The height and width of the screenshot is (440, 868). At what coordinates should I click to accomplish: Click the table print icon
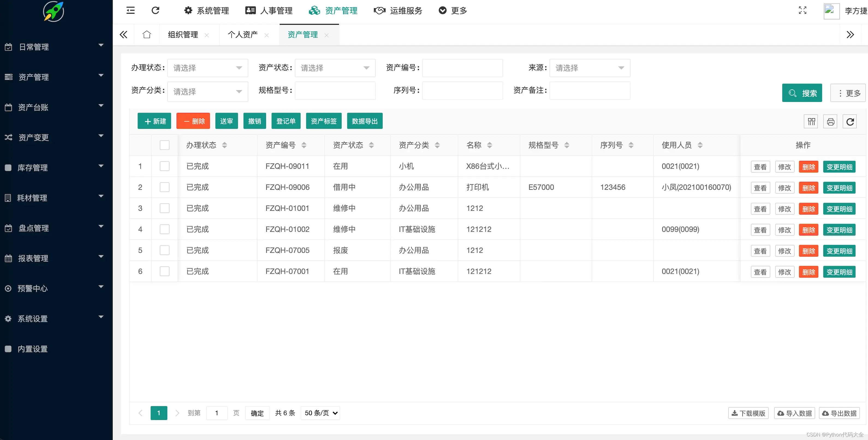[830, 122]
